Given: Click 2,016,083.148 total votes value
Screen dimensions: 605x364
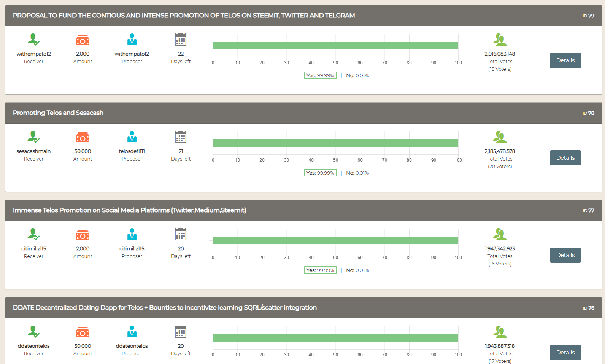Looking at the screenshot, I should pyautogui.click(x=500, y=54).
